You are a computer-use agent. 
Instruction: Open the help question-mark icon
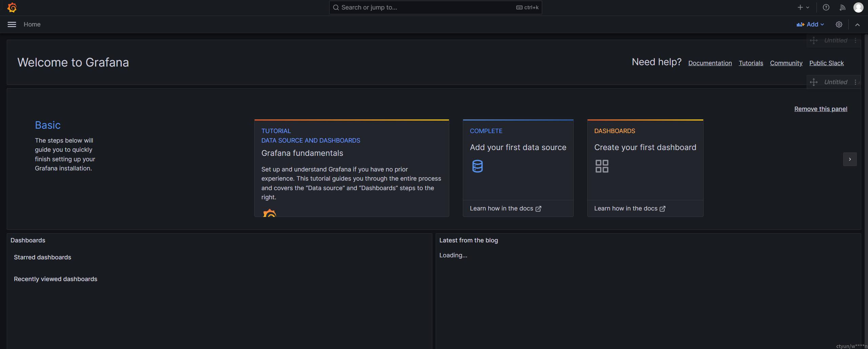(x=826, y=7)
